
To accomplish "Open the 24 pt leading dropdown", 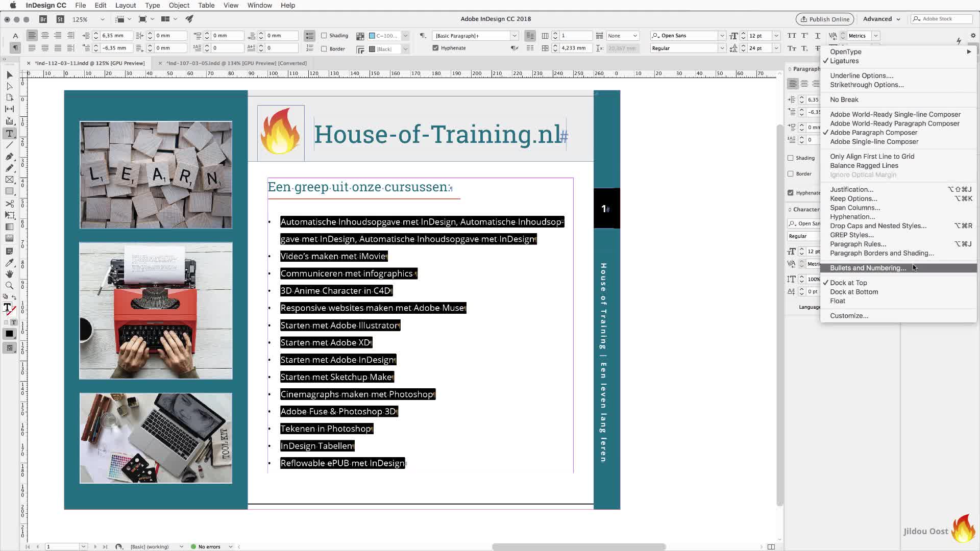I will point(776,48).
